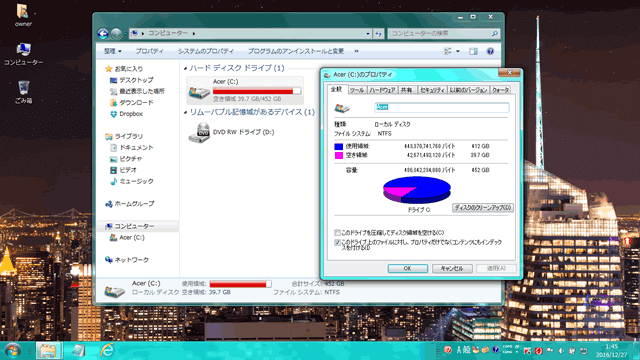The height and width of the screenshot is (360, 640).
Task: Open the 整理 (Organize) dropdown menu
Action: coord(113,51)
